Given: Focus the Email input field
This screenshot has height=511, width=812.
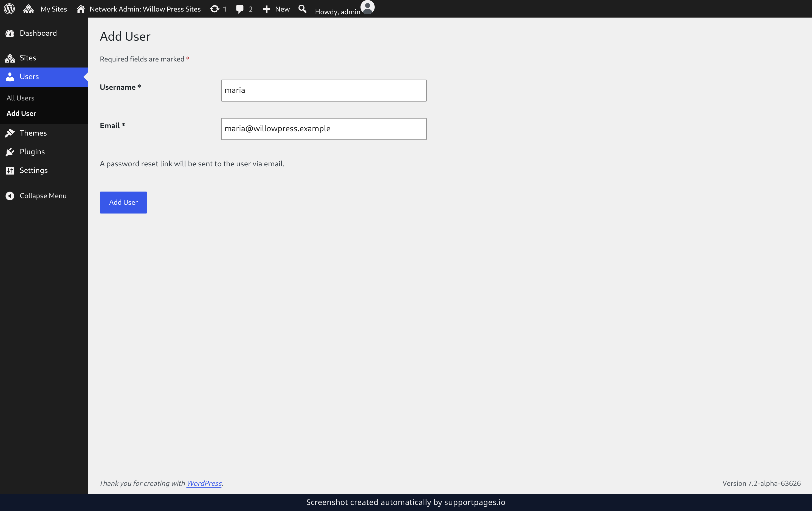Looking at the screenshot, I should pos(324,129).
